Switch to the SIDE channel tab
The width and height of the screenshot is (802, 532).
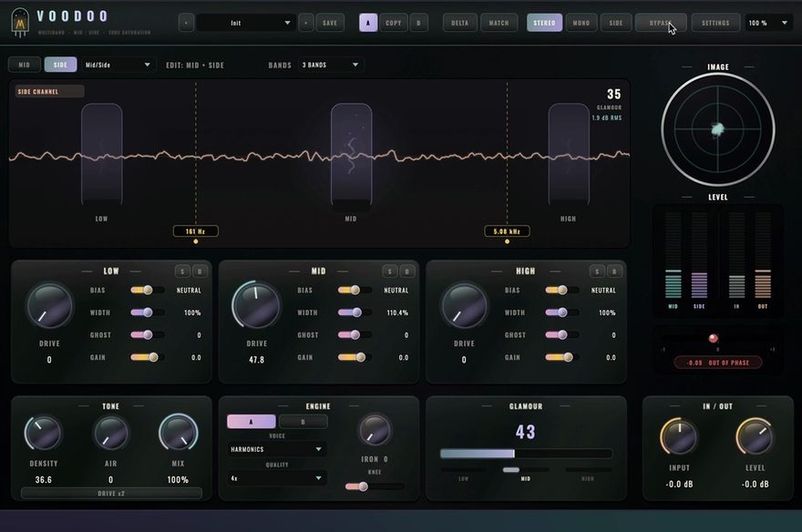point(60,65)
